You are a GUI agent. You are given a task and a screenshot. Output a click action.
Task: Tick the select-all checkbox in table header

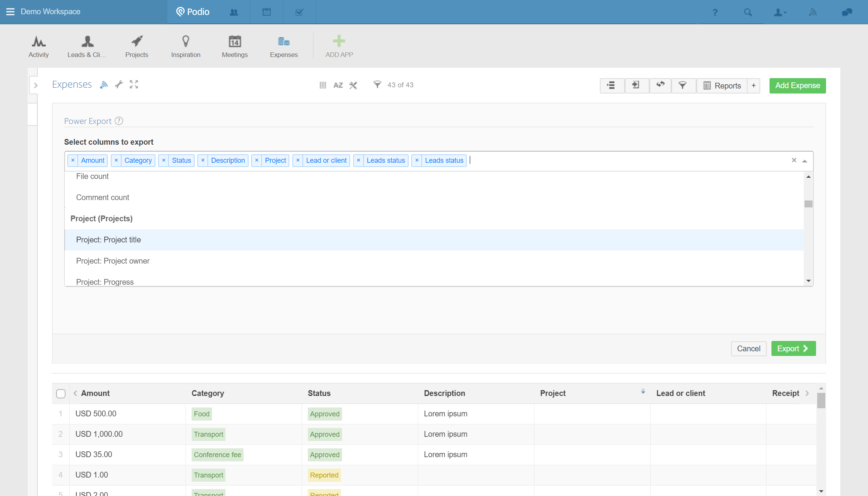[61, 394]
